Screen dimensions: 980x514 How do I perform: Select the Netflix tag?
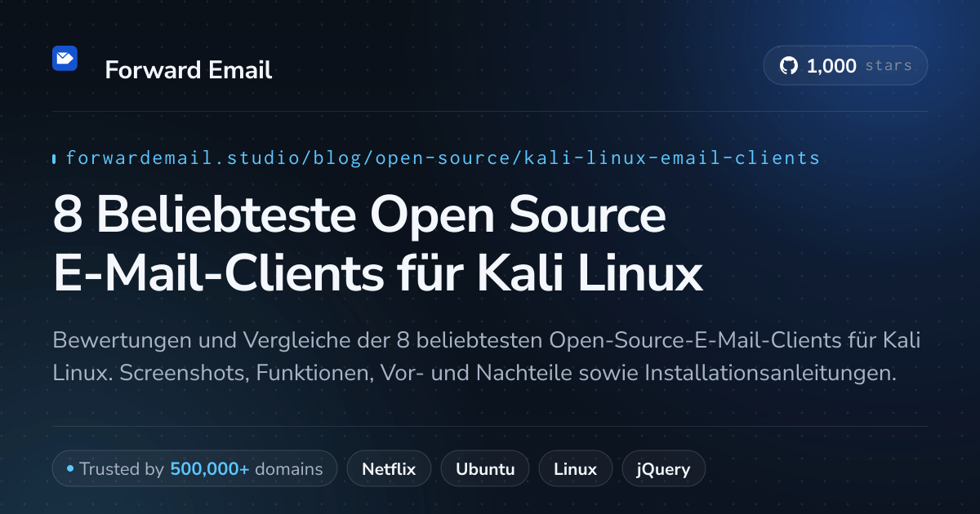389,469
